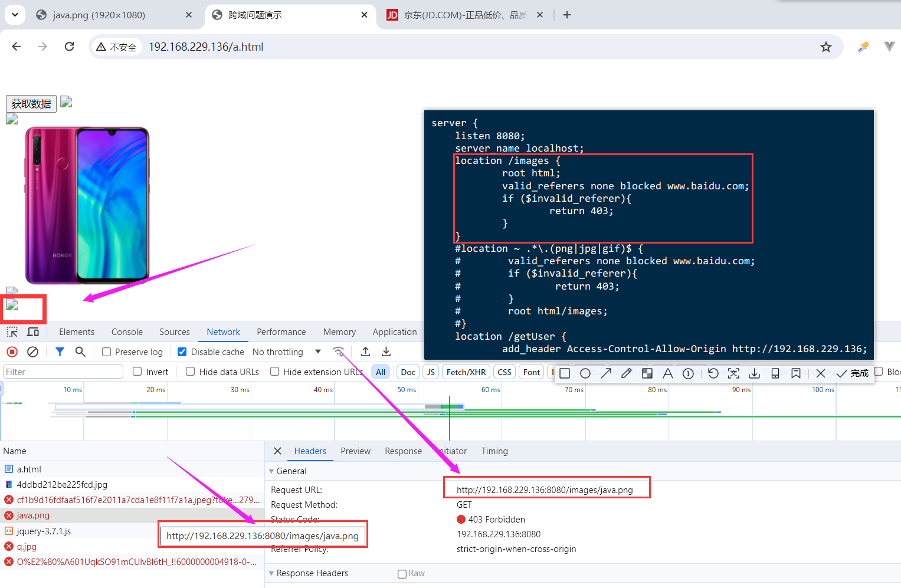Select the mosaic blur tool
Screen dimensions: 901x588
(647, 373)
